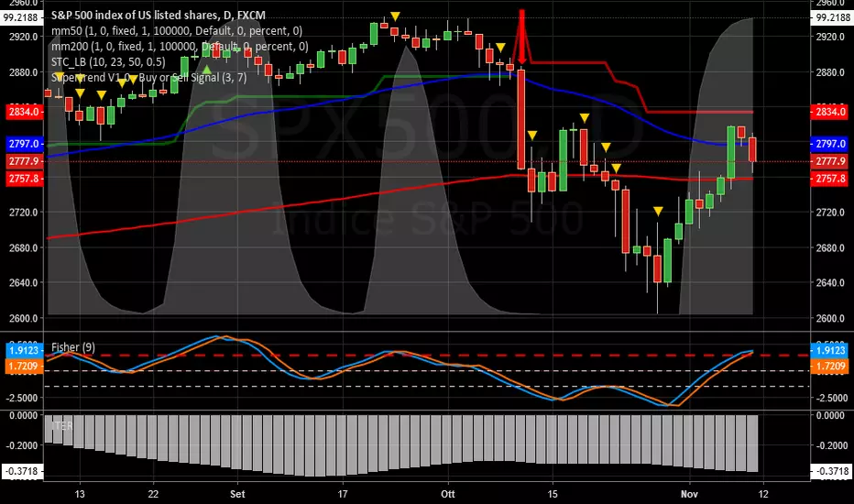Click the Set month label on time axis
Image resolution: width=854 pixels, height=504 pixels.
(x=237, y=494)
